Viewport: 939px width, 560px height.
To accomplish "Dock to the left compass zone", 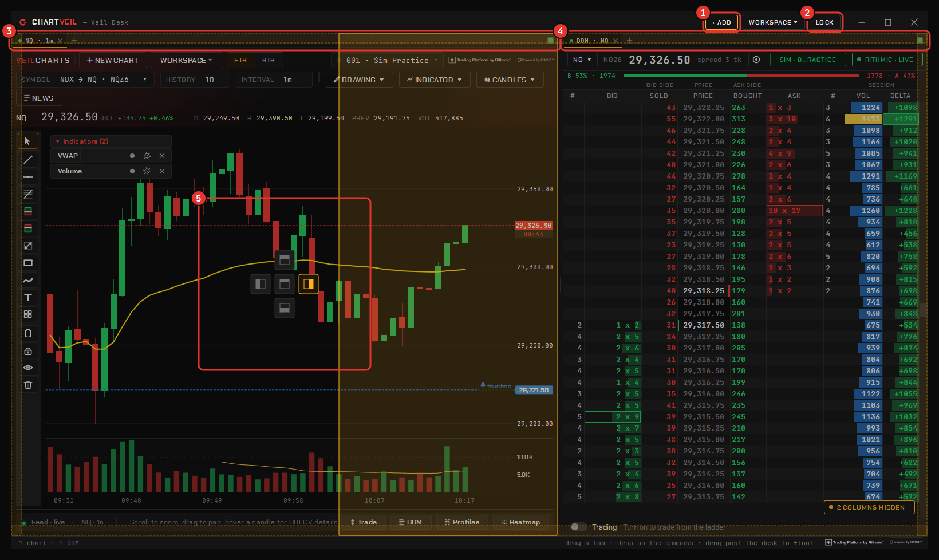I will 261,284.
